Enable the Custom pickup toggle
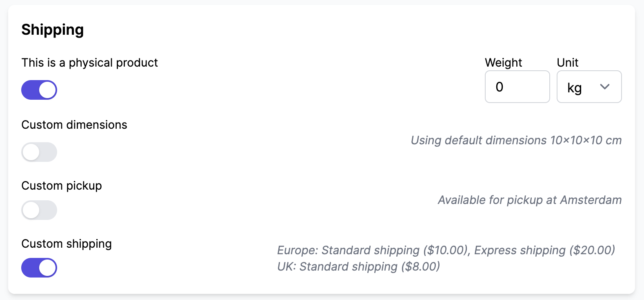644x300 pixels. [39, 210]
